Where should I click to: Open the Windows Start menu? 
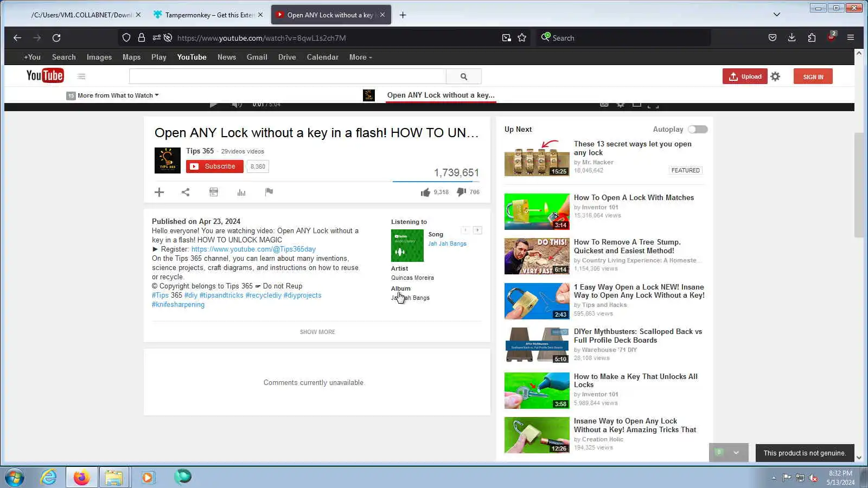15,478
